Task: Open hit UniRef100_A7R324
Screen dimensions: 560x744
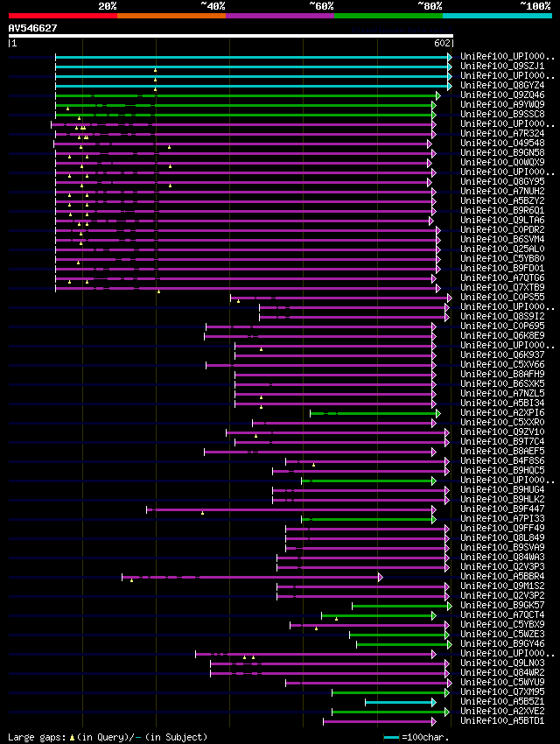Action: (x=502, y=133)
